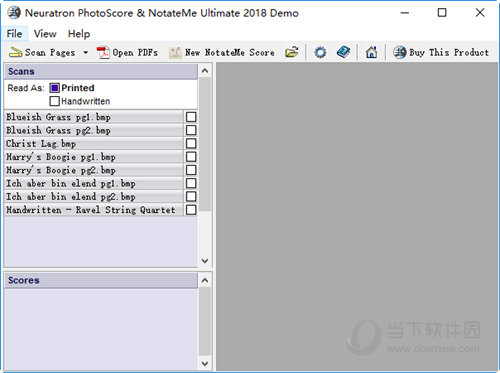Click the Scores panel scroll up arrow
Screen dimensions: 500x373
tap(205, 281)
